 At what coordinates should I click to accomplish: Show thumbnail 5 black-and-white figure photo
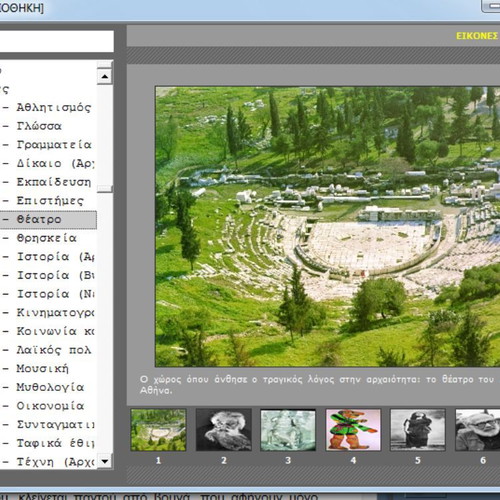[x=418, y=430]
